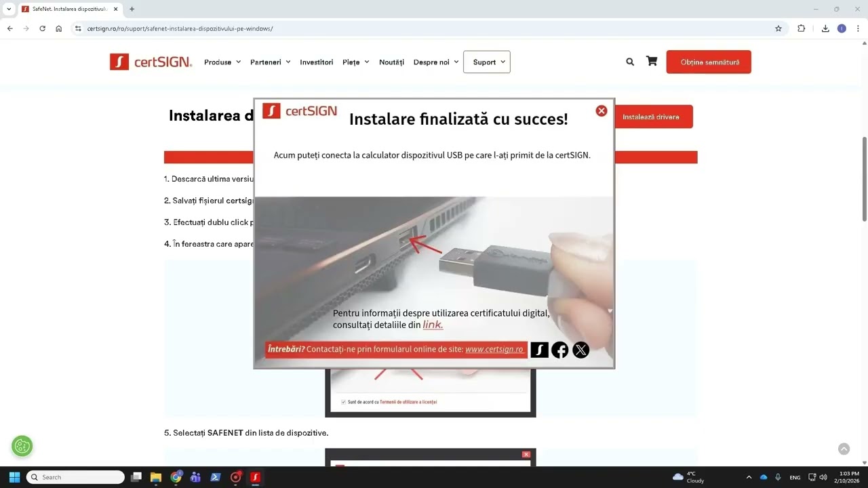Click the Instalează drivere button
Image resolution: width=868 pixels, height=488 pixels.
pyautogui.click(x=651, y=117)
